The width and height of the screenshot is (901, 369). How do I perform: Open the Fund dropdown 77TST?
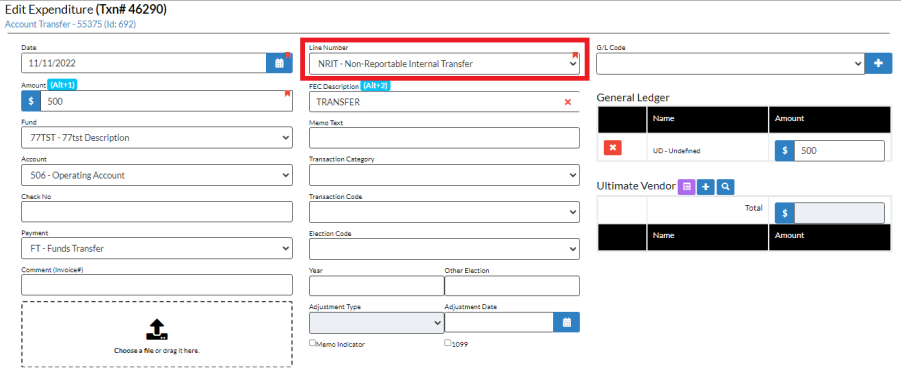coord(157,138)
